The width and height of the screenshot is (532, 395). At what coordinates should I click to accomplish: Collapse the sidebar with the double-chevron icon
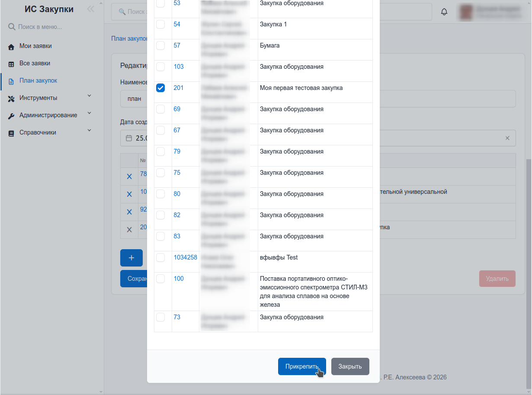(90, 9)
